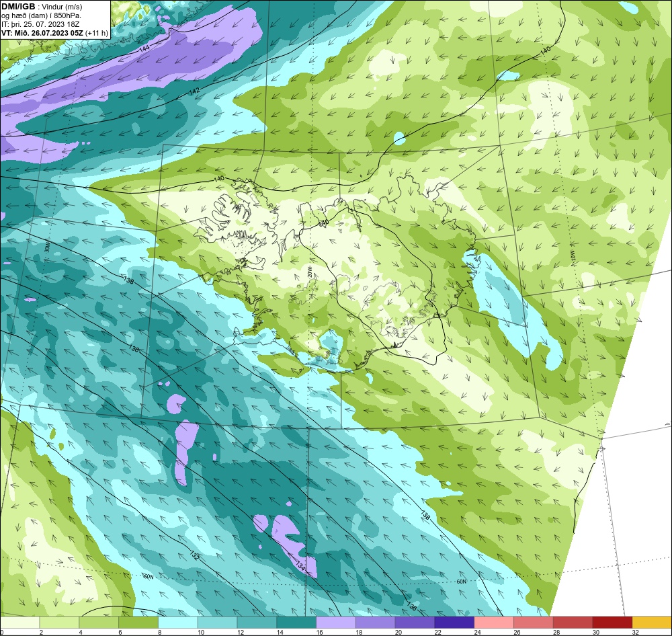Click the aqua 10–12 m/s legend swatch
Viewport: 672px width, 636px height.
point(217,623)
